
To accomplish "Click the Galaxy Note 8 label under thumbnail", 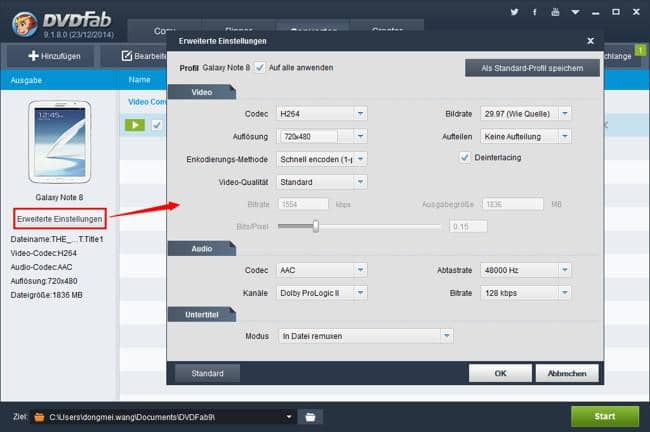I will [x=59, y=197].
